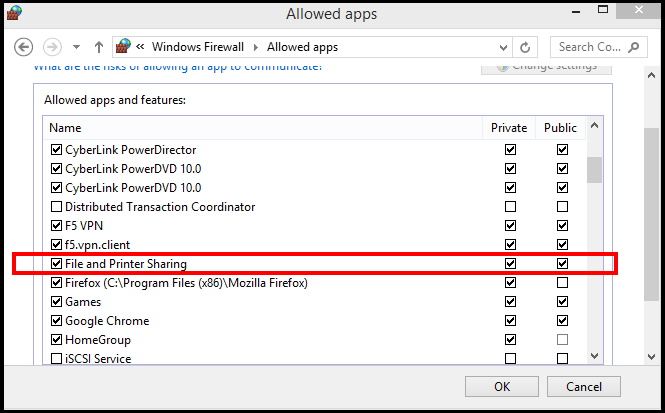Click the OK button
The image size is (665, 413).
[502, 386]
